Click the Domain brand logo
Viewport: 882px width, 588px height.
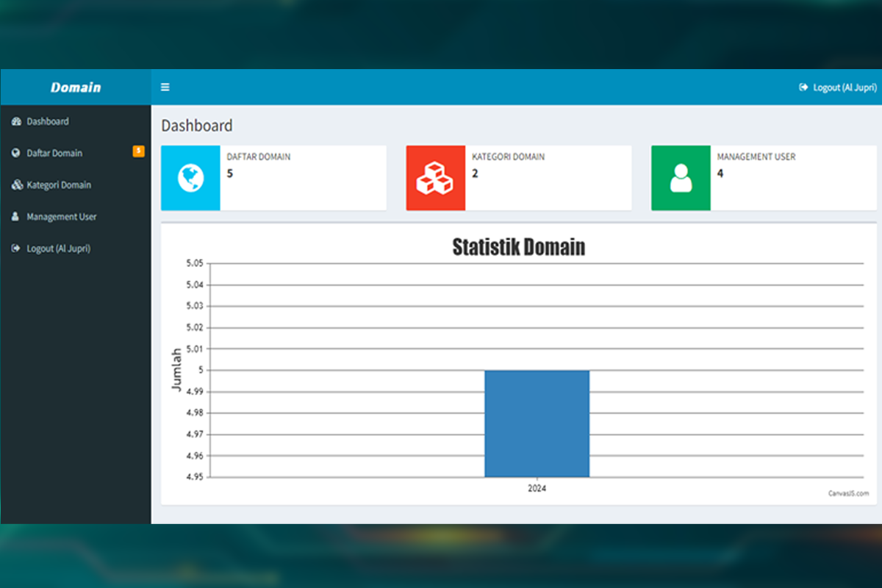pyautogui.click(x=76, y=87)
